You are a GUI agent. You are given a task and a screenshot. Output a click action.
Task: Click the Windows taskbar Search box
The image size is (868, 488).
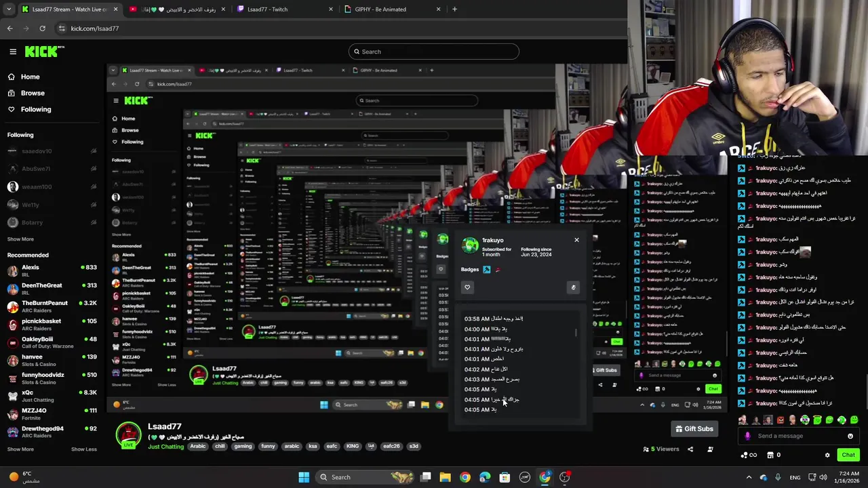coord(366,477)
